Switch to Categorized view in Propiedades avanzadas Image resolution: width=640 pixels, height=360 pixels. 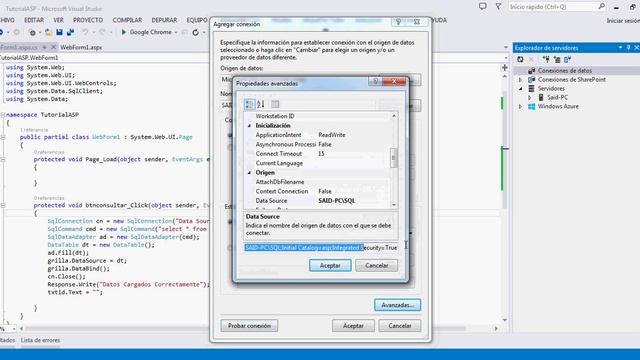(249, 104)
